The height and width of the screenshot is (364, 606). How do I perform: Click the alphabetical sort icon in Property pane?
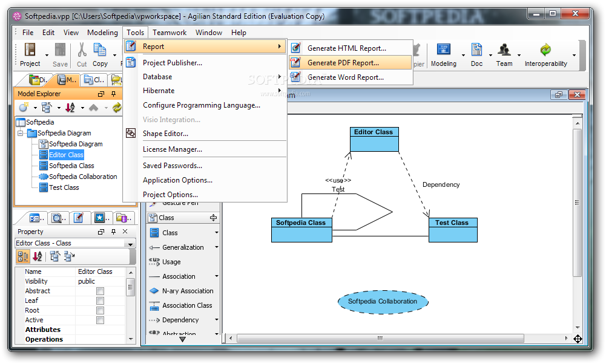(38, 256)
